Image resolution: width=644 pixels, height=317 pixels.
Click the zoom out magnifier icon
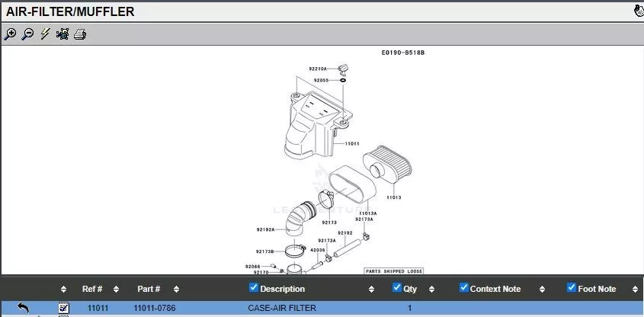pos(27,34)
